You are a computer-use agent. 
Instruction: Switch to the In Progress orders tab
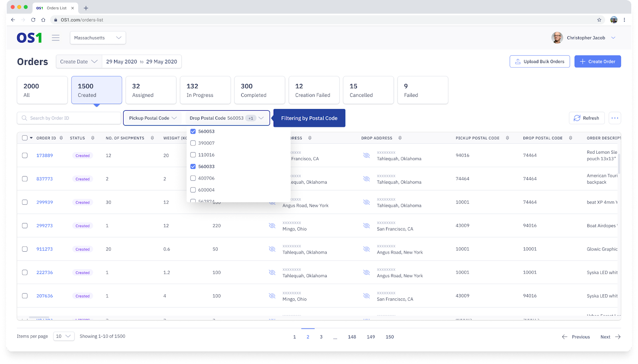point(205,90)
